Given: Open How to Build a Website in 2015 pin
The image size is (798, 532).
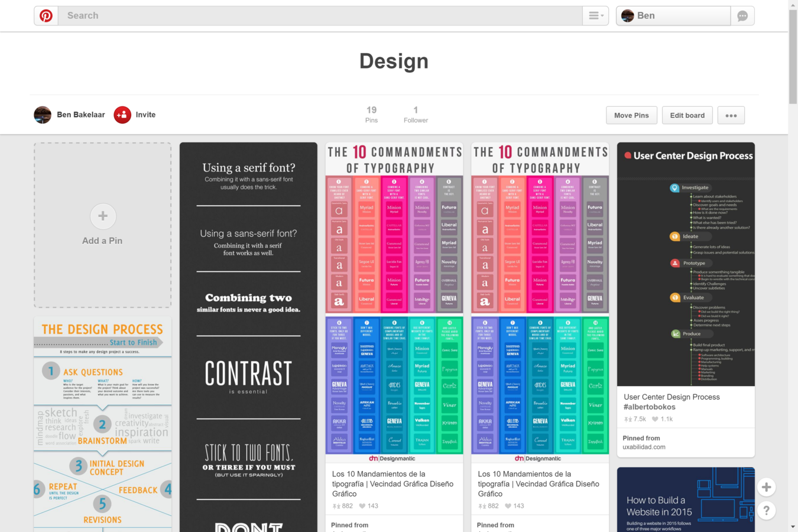Looking at the screenshot, I should 686,499.
